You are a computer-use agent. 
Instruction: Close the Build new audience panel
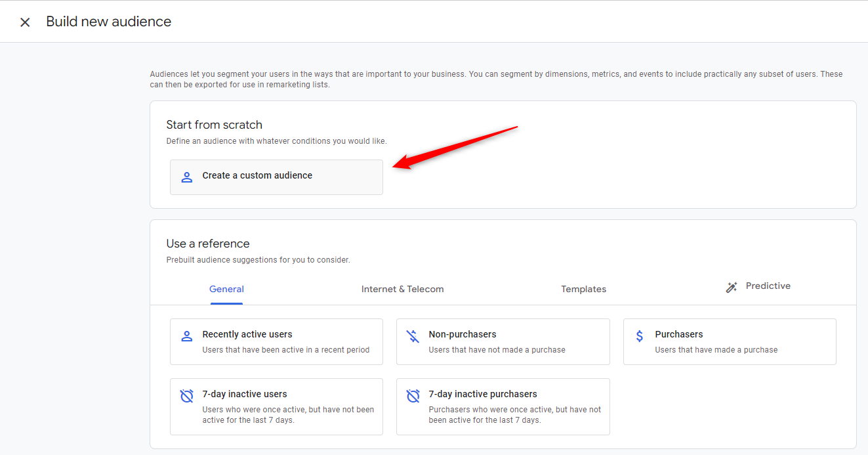point(25,22)
